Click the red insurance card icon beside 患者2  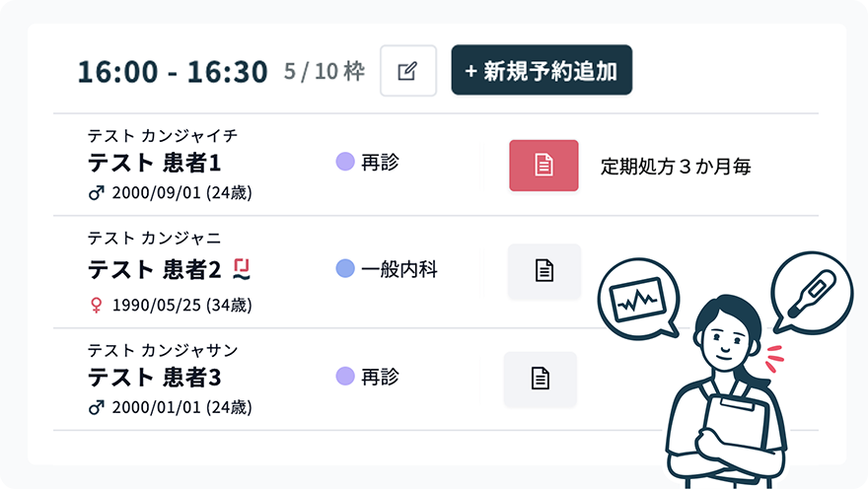pyautogui.click(x=242, y=269)
